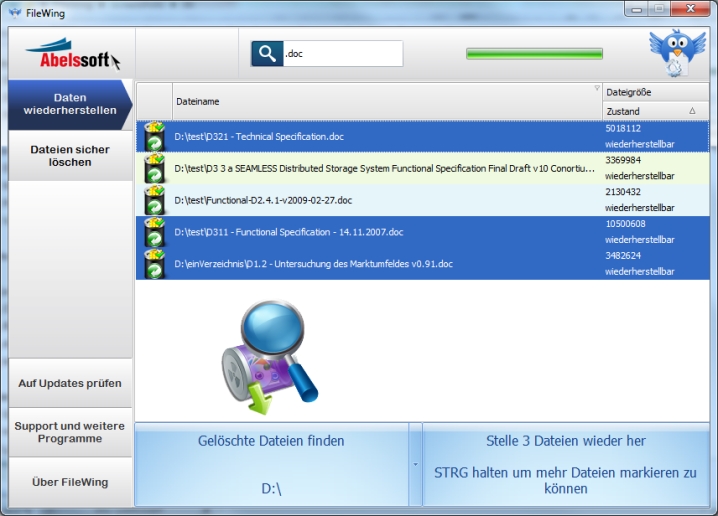Click the magnifying glass search icon
The width and height of the screenshot is (718, 516).
point(267,54)
